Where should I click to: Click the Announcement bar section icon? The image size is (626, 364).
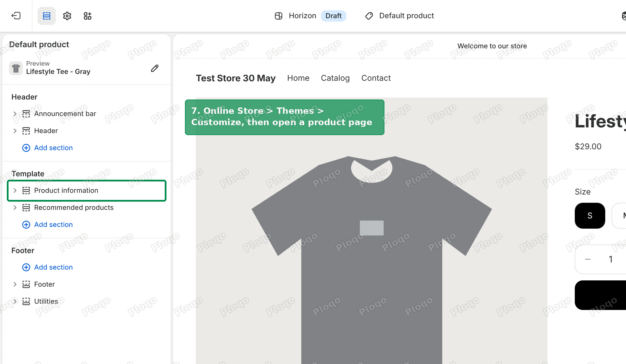tap(26, 114)
